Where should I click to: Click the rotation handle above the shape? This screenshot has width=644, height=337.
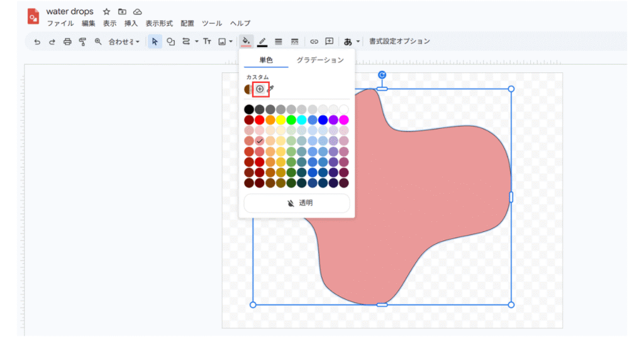[x=382, y=75]
